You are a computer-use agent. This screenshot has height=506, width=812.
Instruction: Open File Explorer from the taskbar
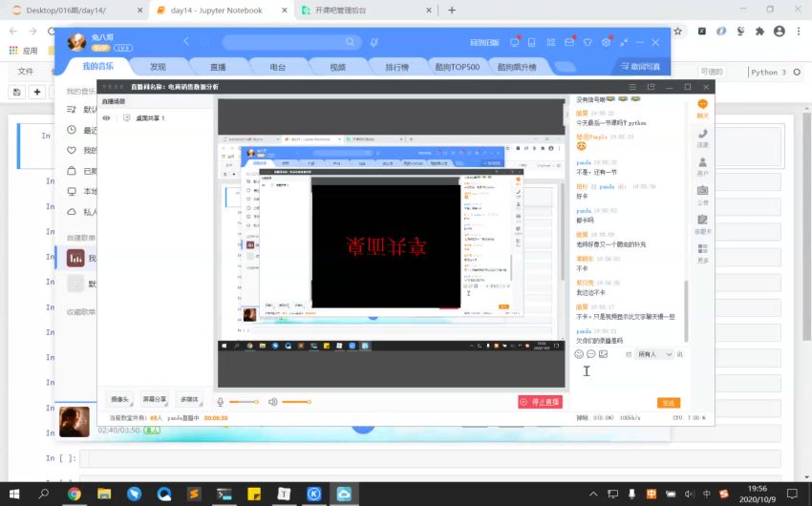click(104, 495)
